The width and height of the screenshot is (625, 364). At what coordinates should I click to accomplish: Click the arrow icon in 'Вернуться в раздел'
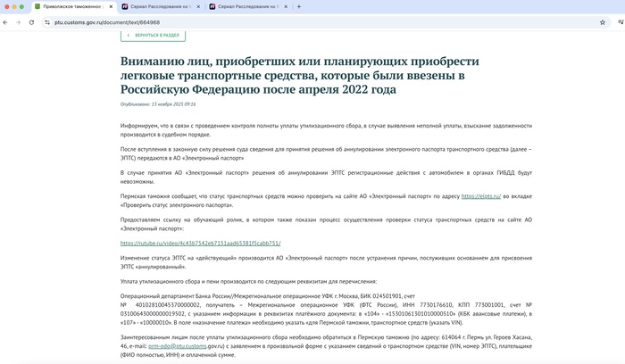[128, 36]
